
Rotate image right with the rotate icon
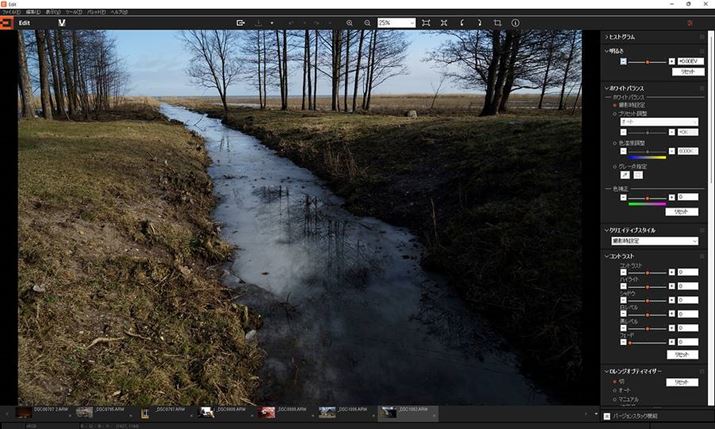tap(479, 23)
